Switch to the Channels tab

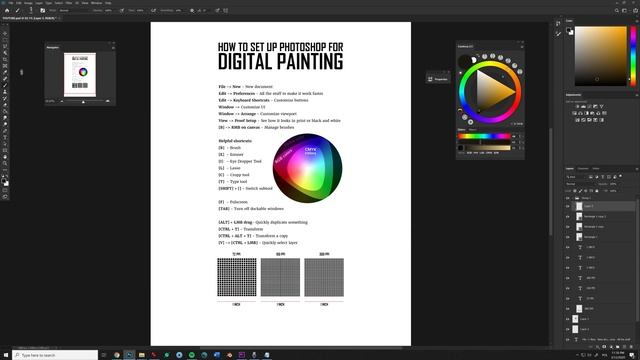click(x=583, y=169)
